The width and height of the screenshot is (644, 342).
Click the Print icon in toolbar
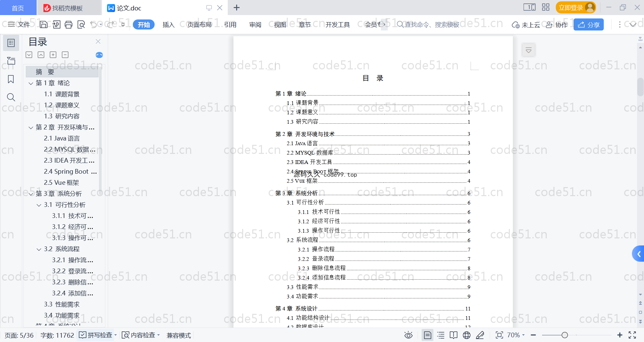[69, 24]
